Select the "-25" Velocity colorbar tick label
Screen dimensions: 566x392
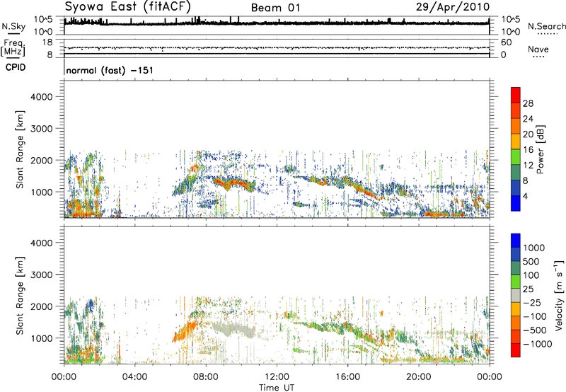(x=531, y=303)
